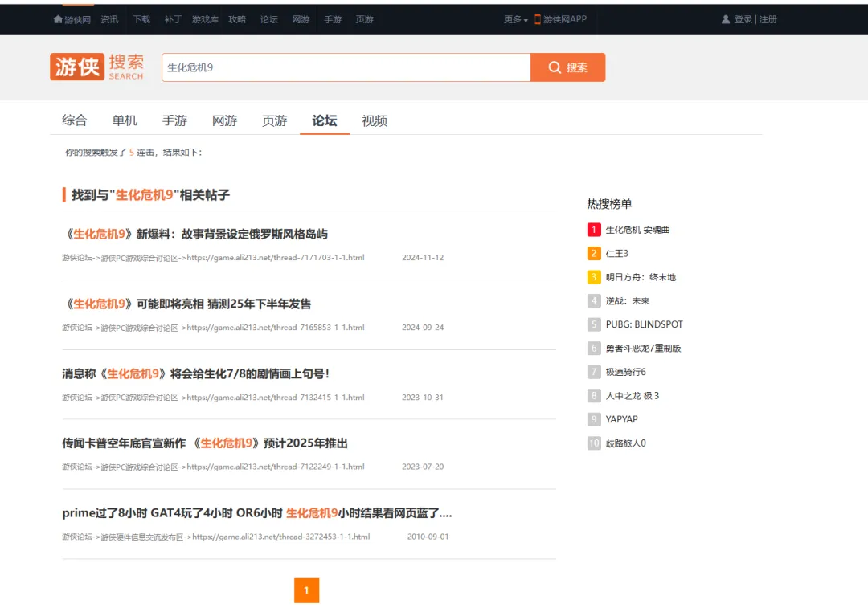This screenshot has height=608, width=868.
Task: Open hot search 勇者斗恶龙7重制版
Action: (643, 348)
